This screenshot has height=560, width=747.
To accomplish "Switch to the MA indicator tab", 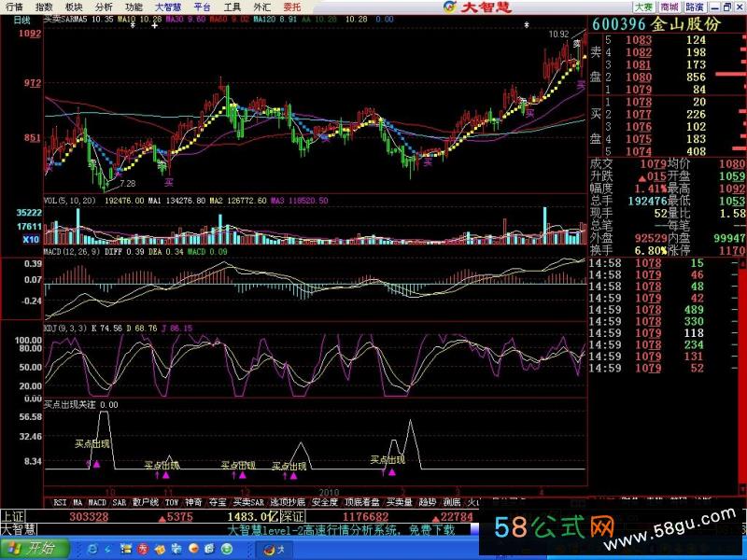I will tap(78, 502).
